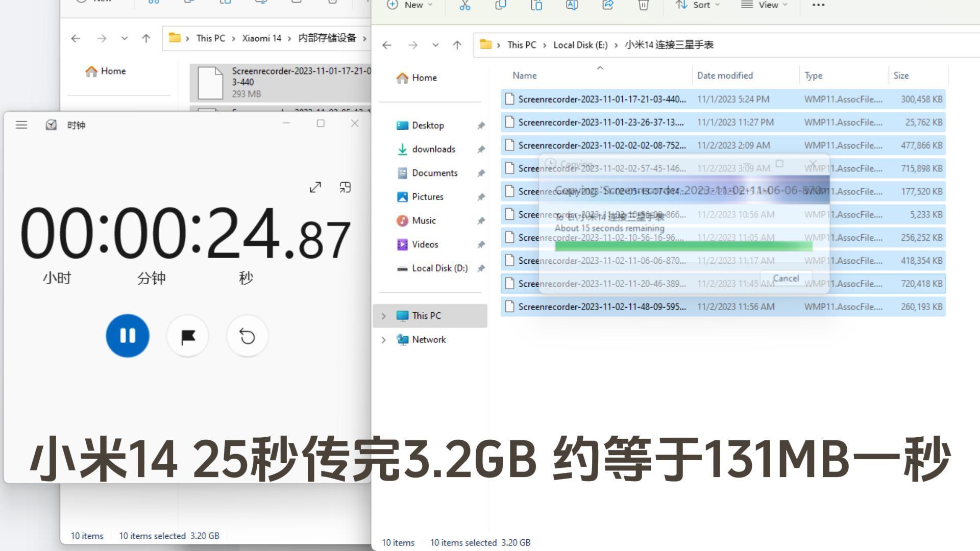Open Videos in the Quick access list
This screenshot has height=551, width=980.
point(425,244)
